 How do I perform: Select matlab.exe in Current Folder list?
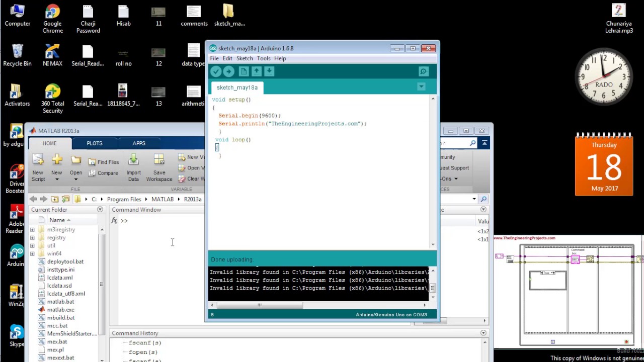(60, 310)
